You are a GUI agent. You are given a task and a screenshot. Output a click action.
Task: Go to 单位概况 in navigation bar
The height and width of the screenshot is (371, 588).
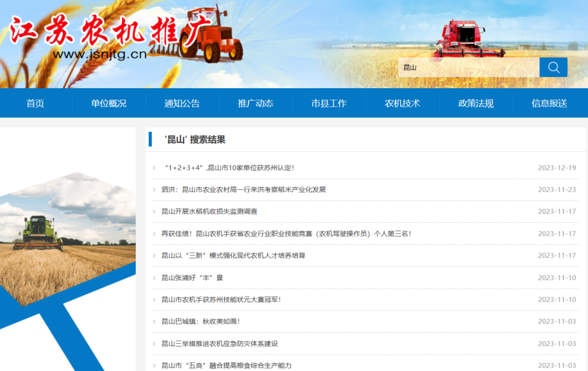coord(109,104)
